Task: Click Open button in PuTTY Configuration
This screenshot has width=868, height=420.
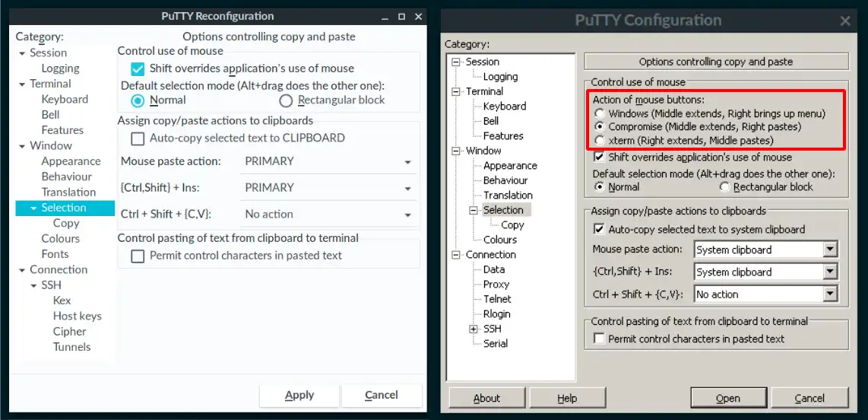Action: (728, 398)
